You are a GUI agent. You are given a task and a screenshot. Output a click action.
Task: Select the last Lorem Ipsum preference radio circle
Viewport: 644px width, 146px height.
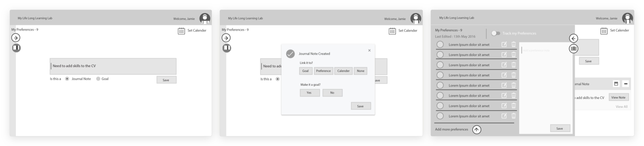pyautogui.click(x=440, y=116)
